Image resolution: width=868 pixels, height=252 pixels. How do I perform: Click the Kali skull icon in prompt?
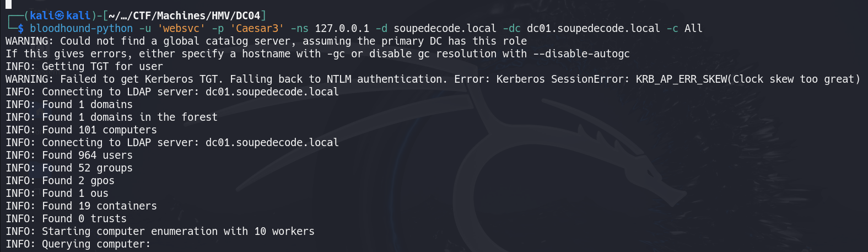(60, 15)
